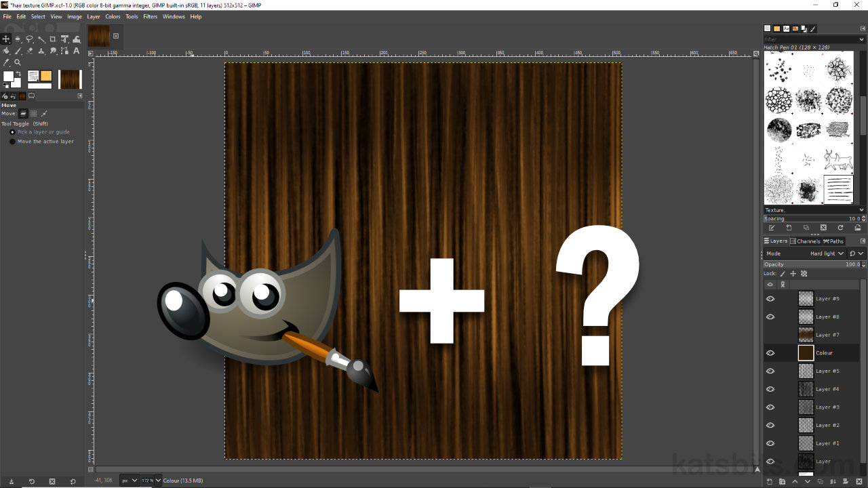Open the brush filter tag dropdown
This screenshot has width=868, height=488.
pos(861,39)
